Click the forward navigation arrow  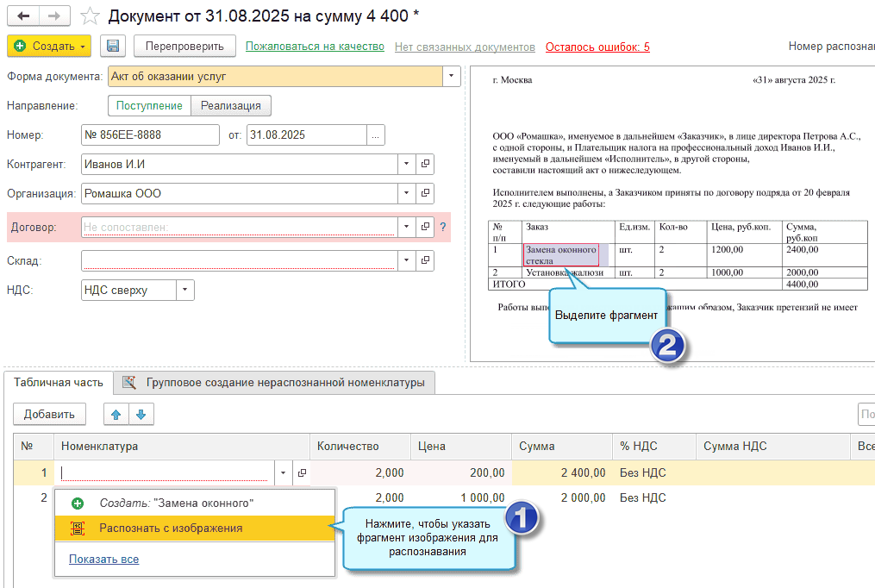point(54,16)
